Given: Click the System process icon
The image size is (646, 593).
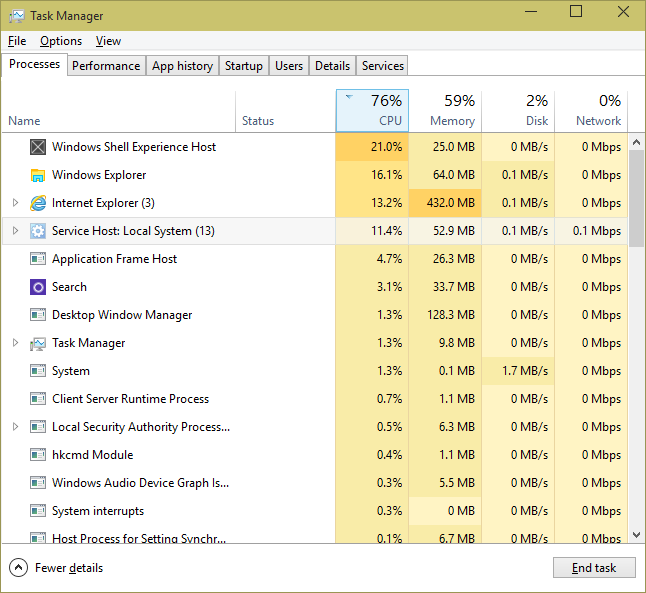Looking at the screenshot, I should pos(38,371).
